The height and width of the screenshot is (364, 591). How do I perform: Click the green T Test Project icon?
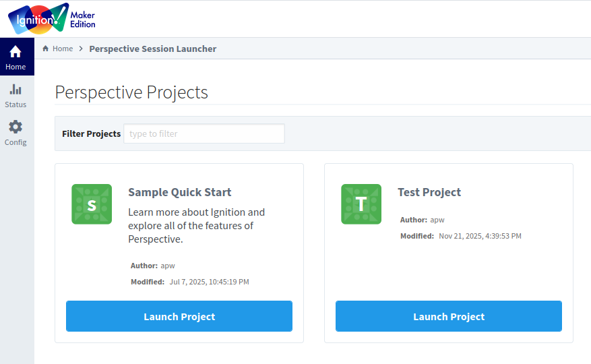(x=361, y=204)
